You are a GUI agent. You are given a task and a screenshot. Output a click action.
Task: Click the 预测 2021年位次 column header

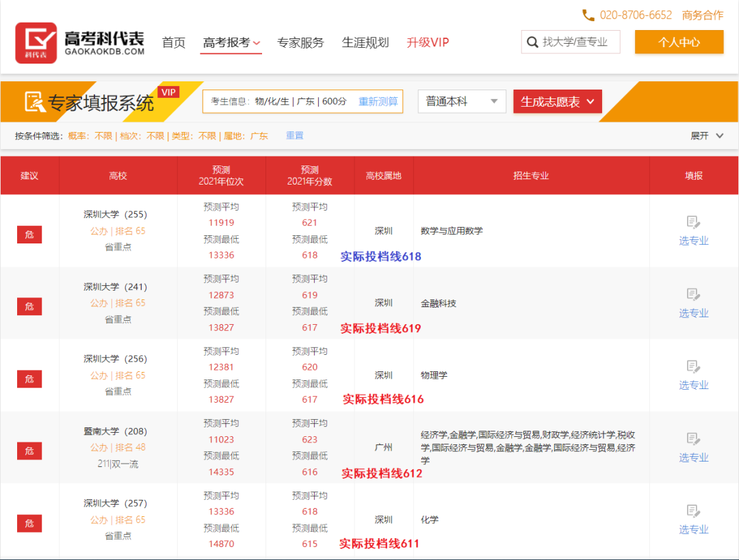(x=221, y=176)
